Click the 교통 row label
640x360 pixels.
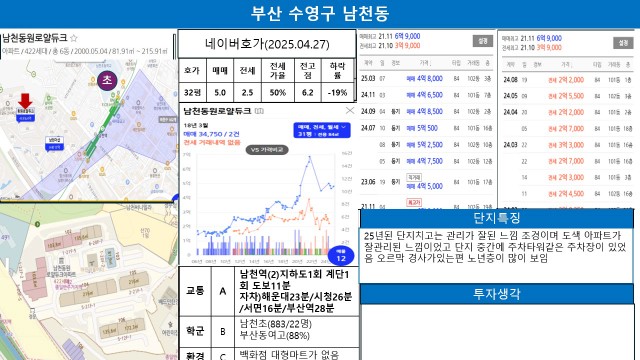pyautogui.click(x=195, y=291)
